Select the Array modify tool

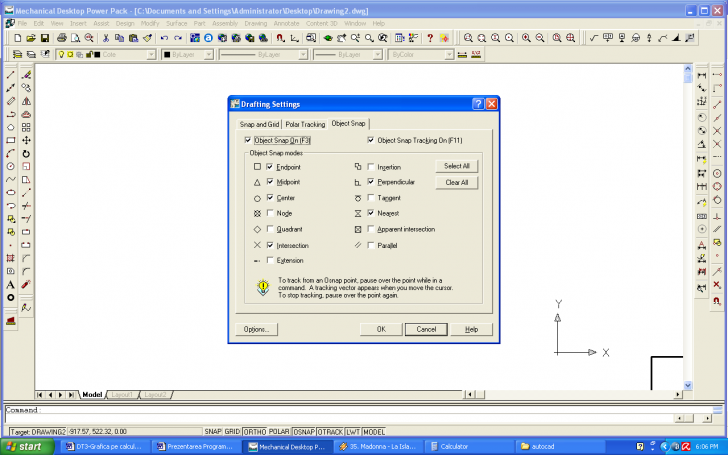tap(26, 127)
